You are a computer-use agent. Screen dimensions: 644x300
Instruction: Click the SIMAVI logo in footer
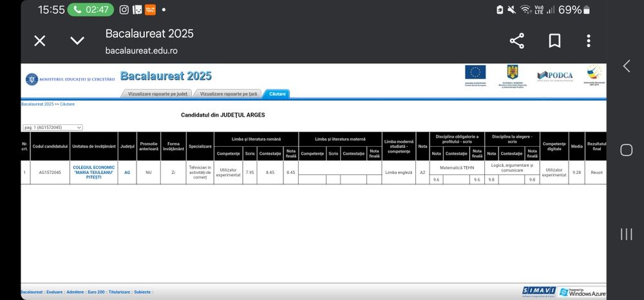pos(539,292)
